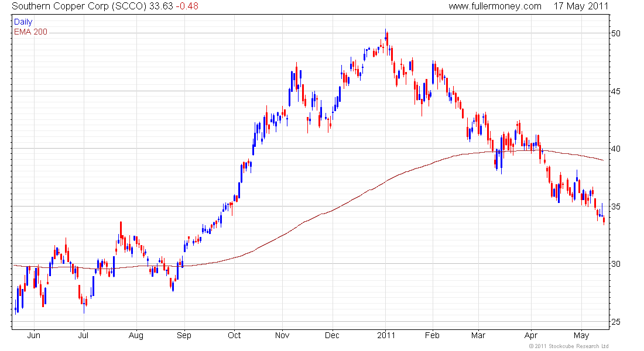Click the Dec month axis label
The height and width of the screenshot is (351, 644).
pyautogui.click(x=332, y=335)
